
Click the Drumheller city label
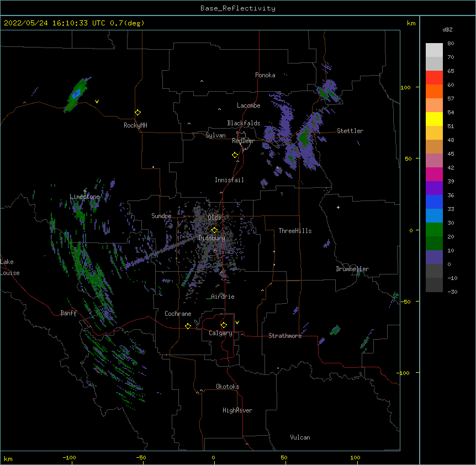pyautogui.click(x=352, y=269)
